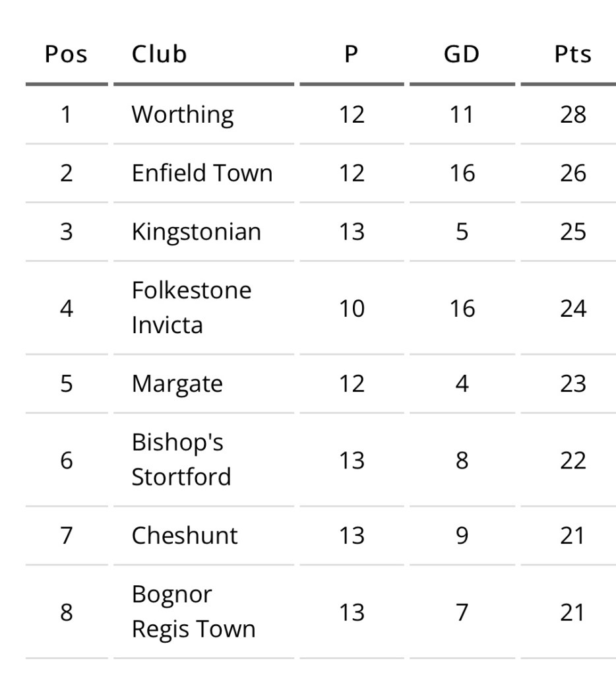Viewport: 616px width, 675px height.
Task: Open Folkestone Invicta club link
Action: 191,307
